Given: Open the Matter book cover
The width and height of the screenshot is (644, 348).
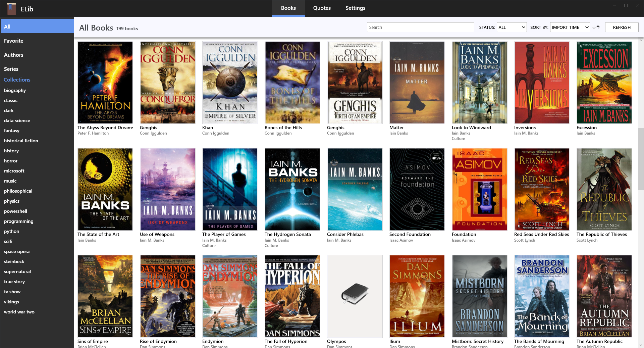Looking at the screenshot, I should click(x=417, y=83).
